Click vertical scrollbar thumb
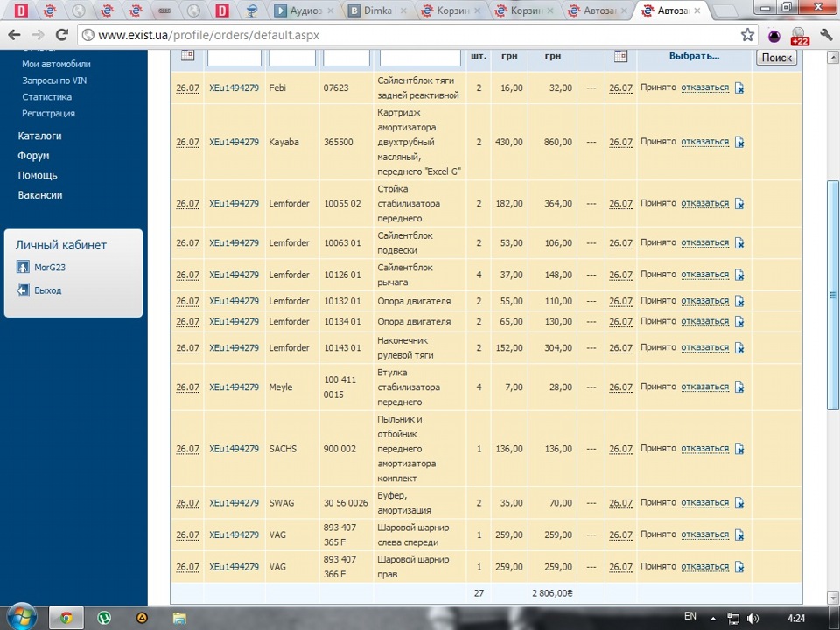 [x=832, y=295]
